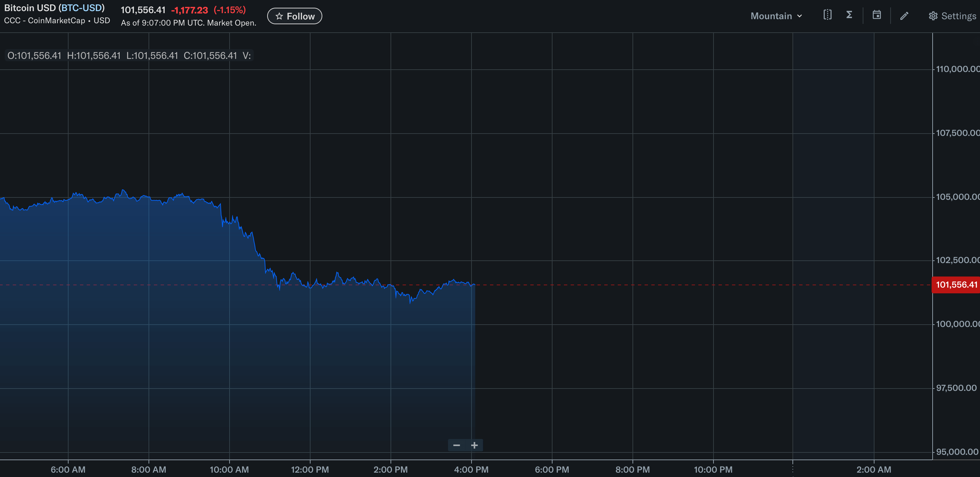980x477 pixels.
Task: Select the red -1.15% change value
Action: pyautogui.click(x=230, y=10)
